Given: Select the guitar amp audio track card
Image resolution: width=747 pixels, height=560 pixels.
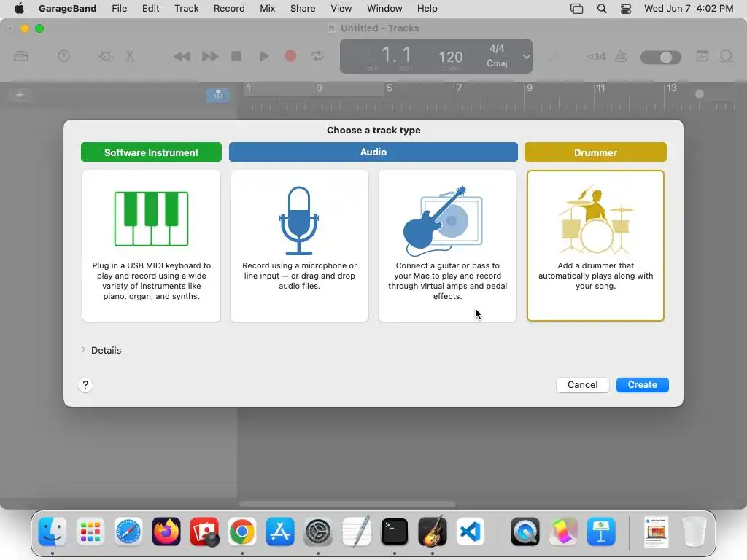Looking at the screenshot, I should [x=447, y=246].
